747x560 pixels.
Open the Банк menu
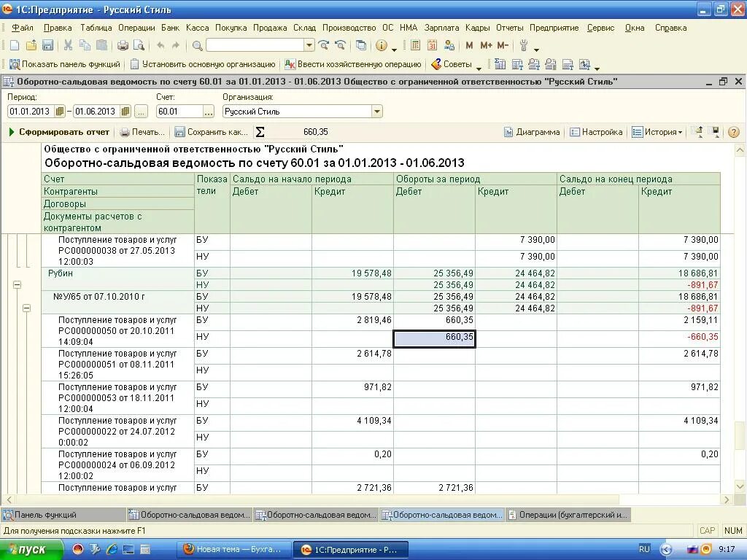(x=170, y=28)
